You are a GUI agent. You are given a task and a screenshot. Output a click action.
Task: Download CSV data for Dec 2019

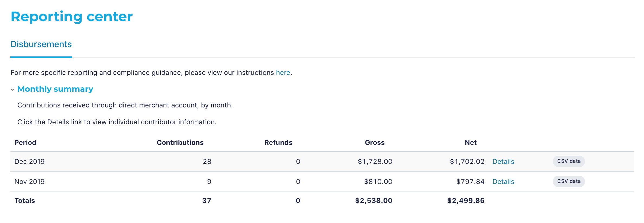coord(569,161)
